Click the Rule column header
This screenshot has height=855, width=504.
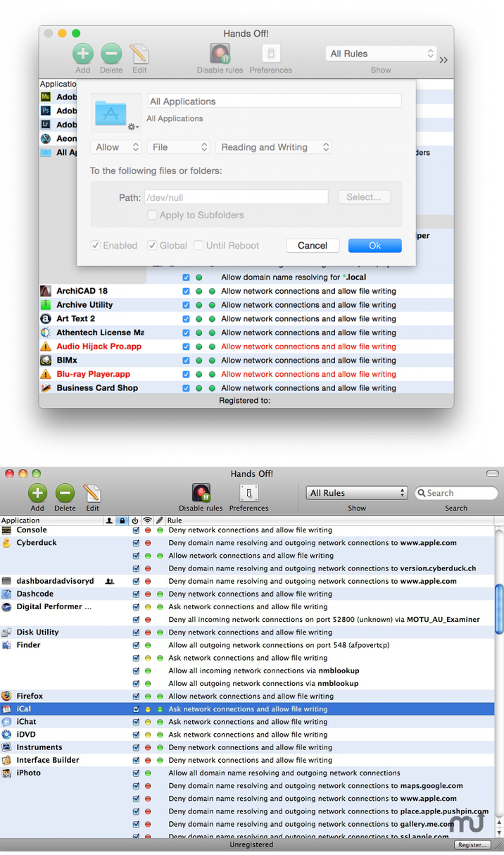pyautogui.click(x=329, y=520)
